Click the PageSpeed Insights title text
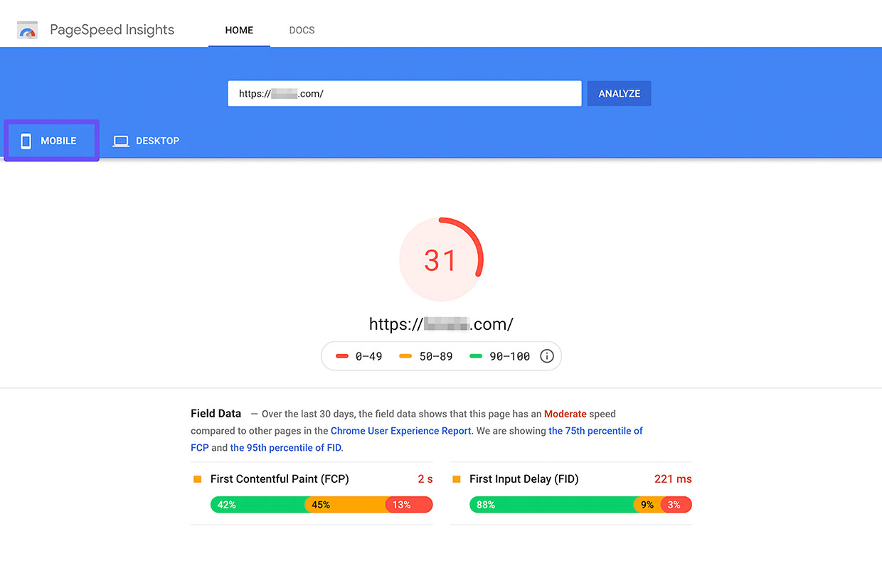The width and height of the screenshot is (882, 588). [112, 30]
